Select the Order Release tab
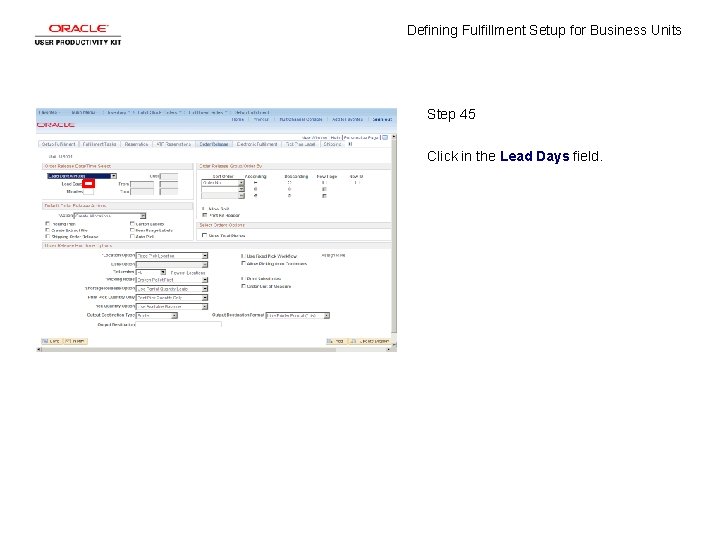The width and height of the screenshot is (720, 540). (214, 144)
